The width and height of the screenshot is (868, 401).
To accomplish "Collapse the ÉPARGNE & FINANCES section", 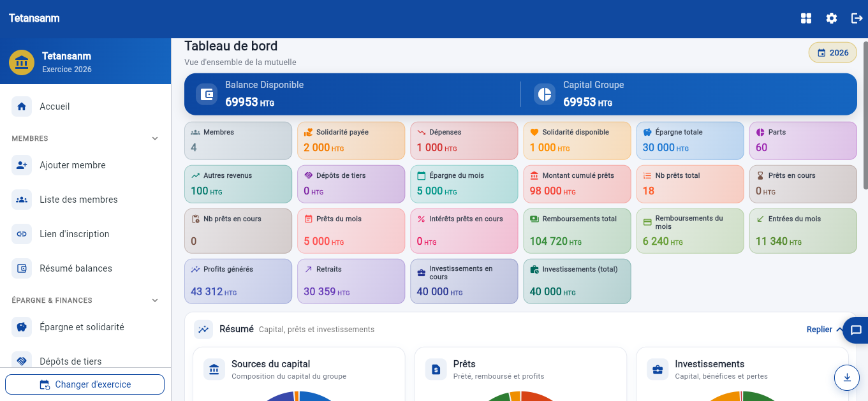I will pos(155,300).
